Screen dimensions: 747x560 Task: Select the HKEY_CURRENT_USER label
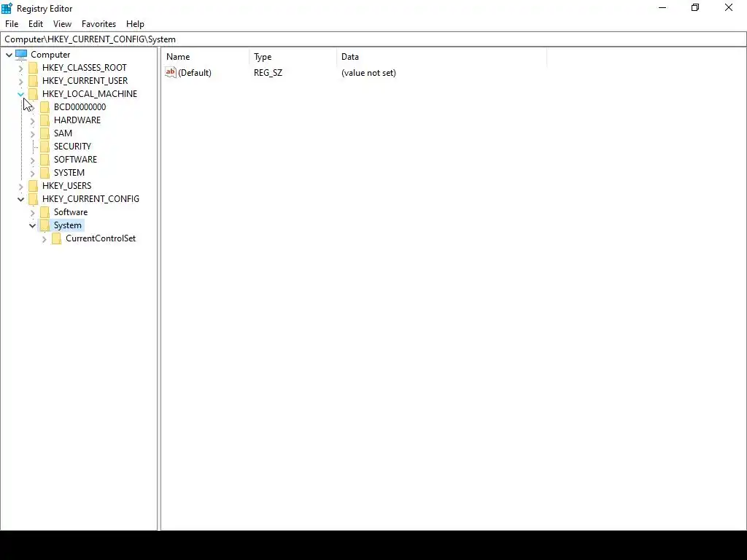pyautogui.click(x=85, y=81)
